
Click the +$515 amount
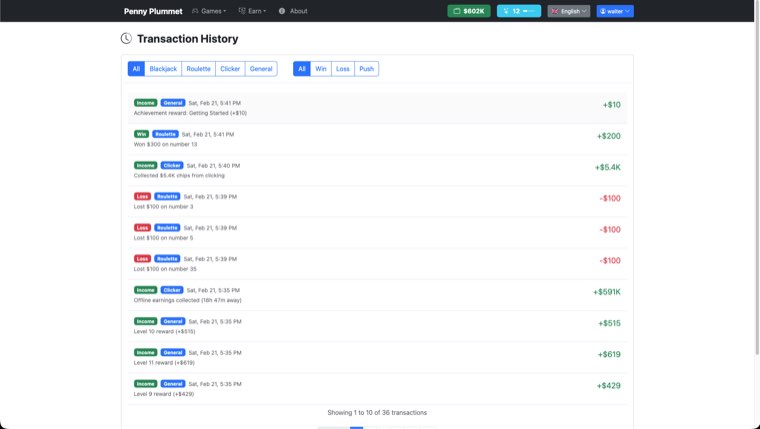coord(609,323)
